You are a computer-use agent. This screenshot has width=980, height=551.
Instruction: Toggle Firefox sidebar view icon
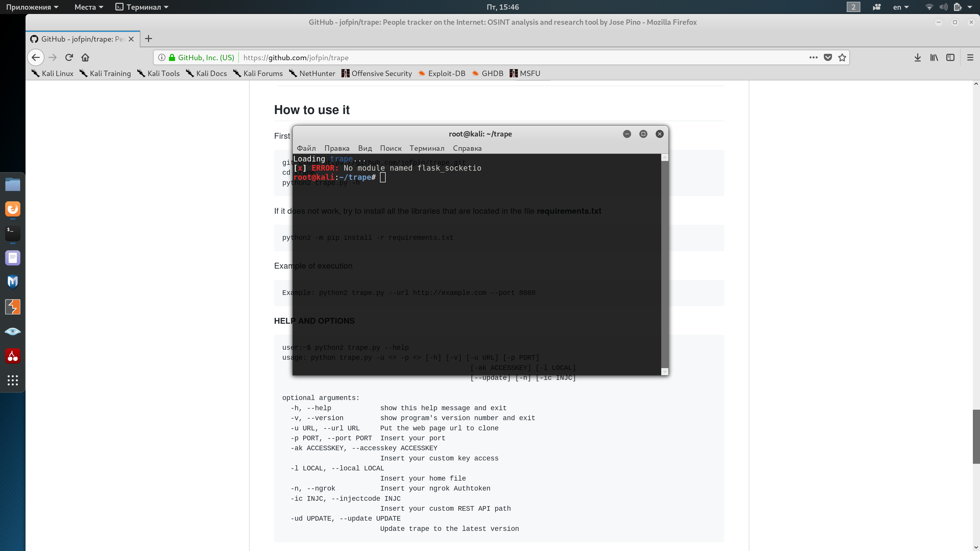coord(950,57)
